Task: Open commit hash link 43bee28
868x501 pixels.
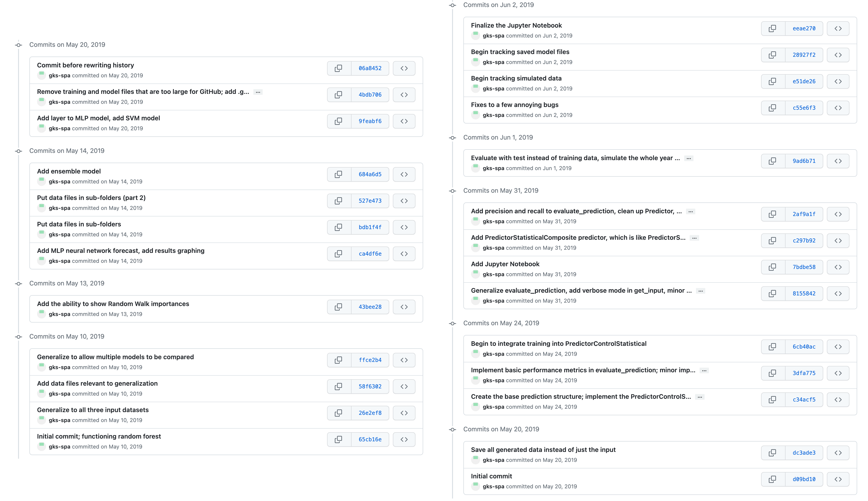Action: coord(370,307)
